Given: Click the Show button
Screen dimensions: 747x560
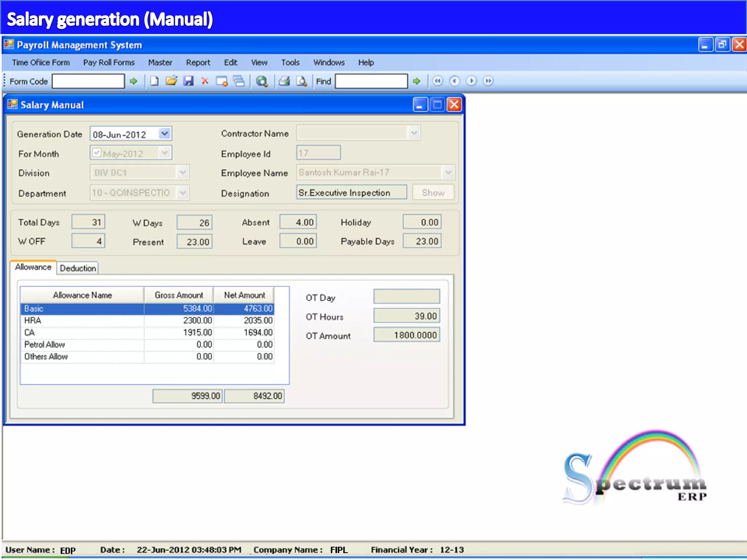Looking at the screenshot, I should (433, 192).
